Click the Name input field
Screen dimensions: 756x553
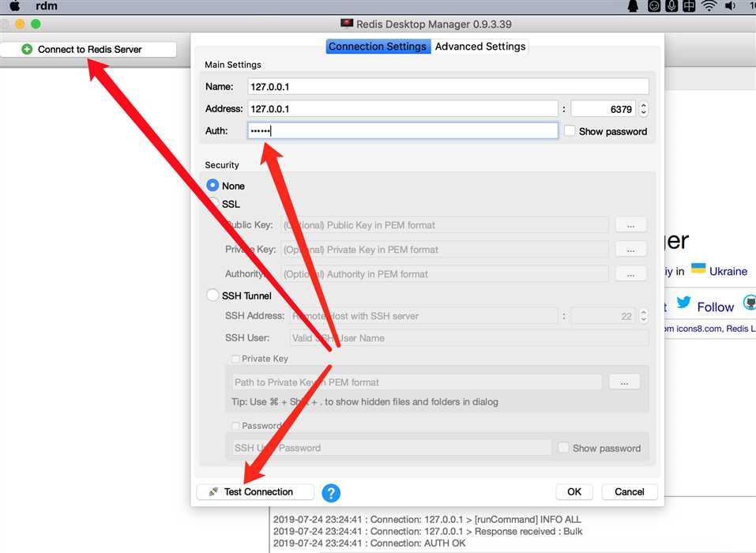[x=448, y=87]
